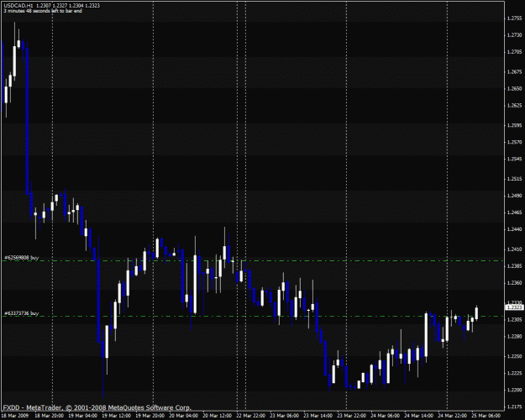The image size is (525, 420).
Task: Click the 1.2515 price axis label
Action: pos(514,179)
